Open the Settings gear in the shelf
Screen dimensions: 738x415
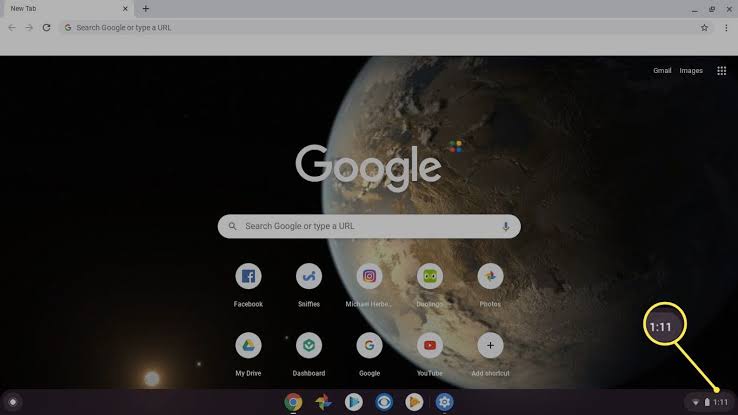tap(444, 402)
